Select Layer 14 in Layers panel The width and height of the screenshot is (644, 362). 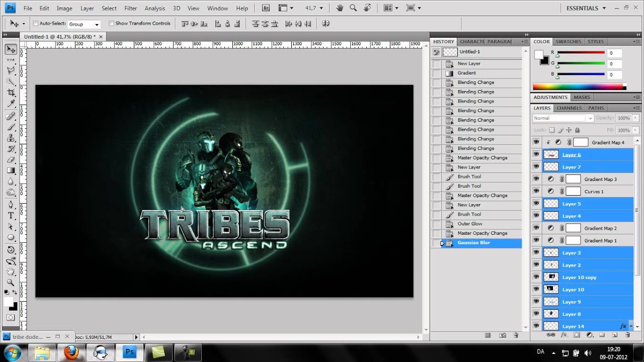[588, 326]
